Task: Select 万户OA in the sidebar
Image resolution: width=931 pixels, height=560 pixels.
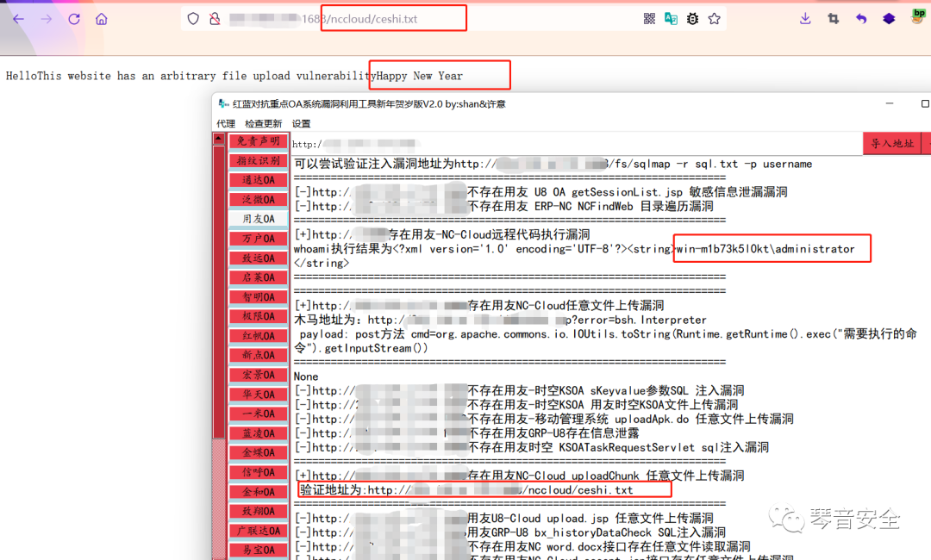Action: coord(259,239)
